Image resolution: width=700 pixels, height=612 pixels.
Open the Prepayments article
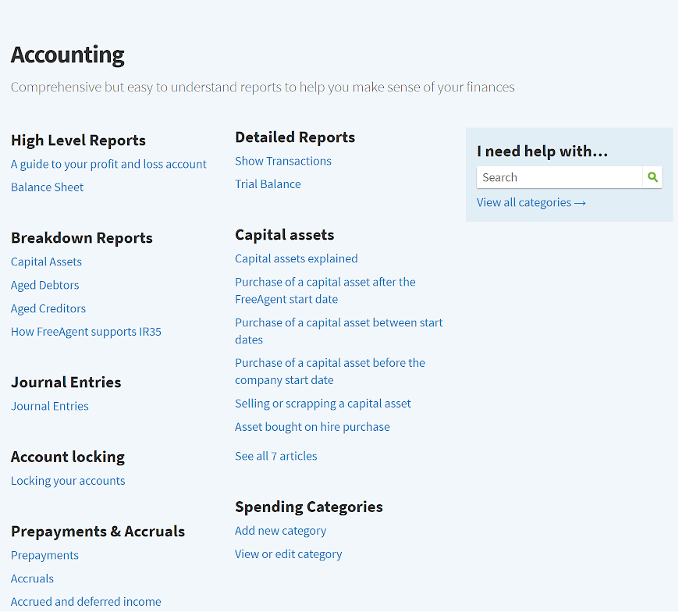[x=44, y=555]
